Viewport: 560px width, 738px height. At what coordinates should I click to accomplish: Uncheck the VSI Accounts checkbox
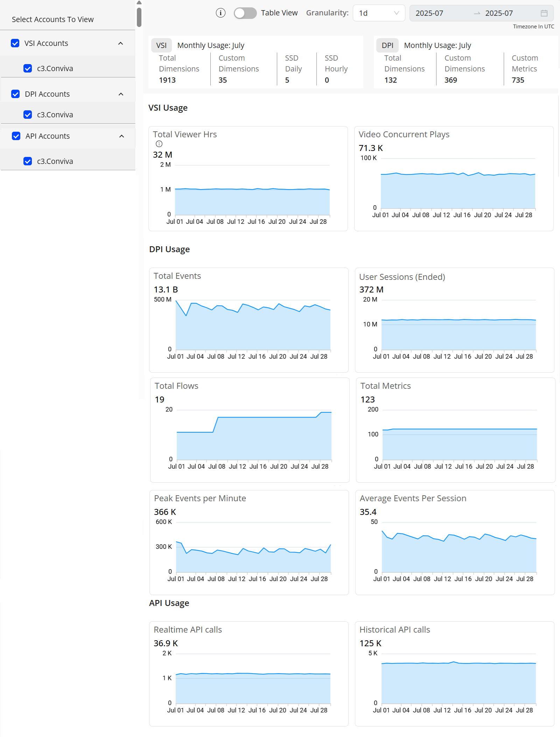pyautogui.click(x=15, y=43)
